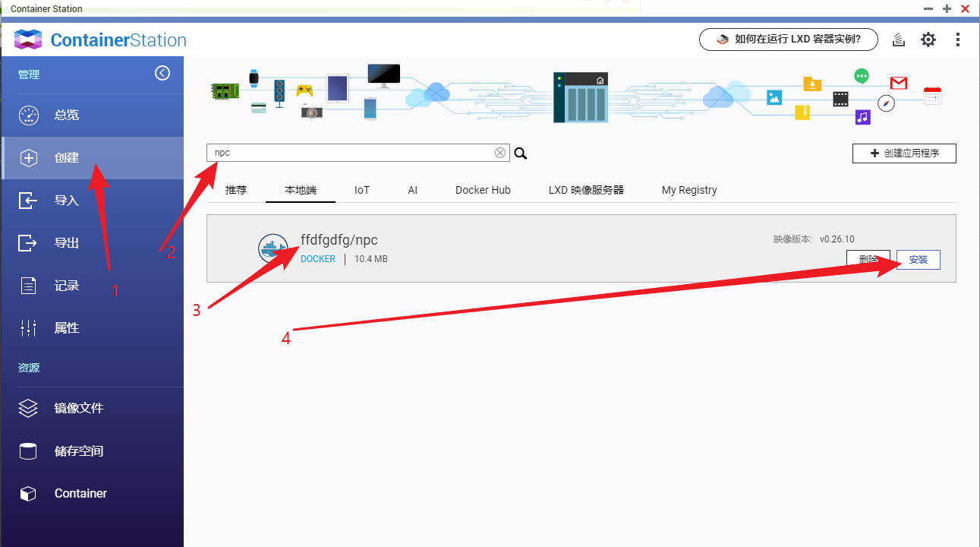Click the v0.26.10 version text
The image size is (980, 547).
837,239
